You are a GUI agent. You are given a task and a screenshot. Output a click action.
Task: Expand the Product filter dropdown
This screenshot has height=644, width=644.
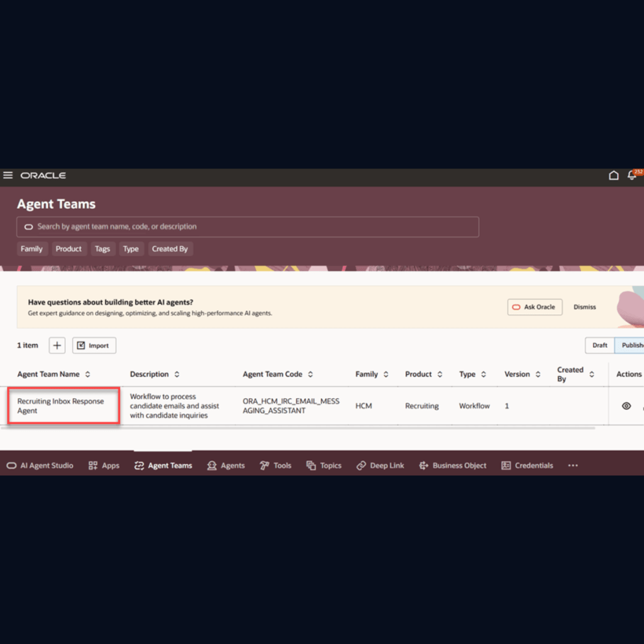(69, 249)
